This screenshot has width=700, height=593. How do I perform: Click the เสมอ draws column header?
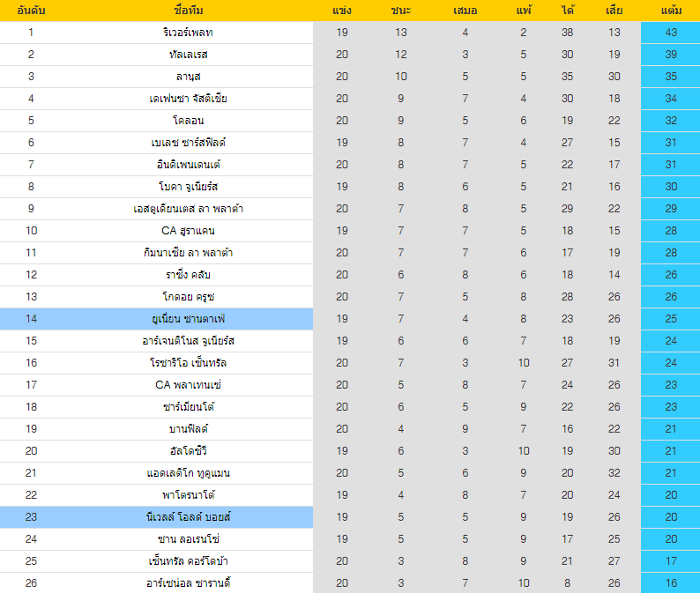(465, 11)
